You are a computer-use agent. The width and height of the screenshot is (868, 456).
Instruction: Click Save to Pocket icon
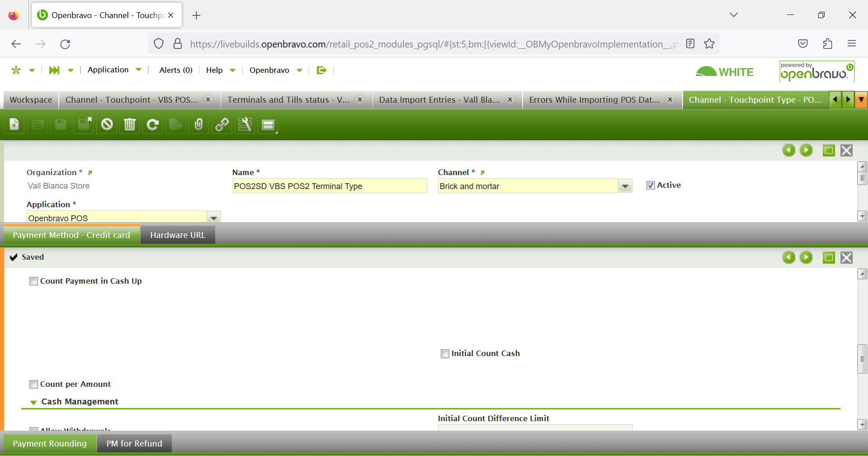[803, 44]
